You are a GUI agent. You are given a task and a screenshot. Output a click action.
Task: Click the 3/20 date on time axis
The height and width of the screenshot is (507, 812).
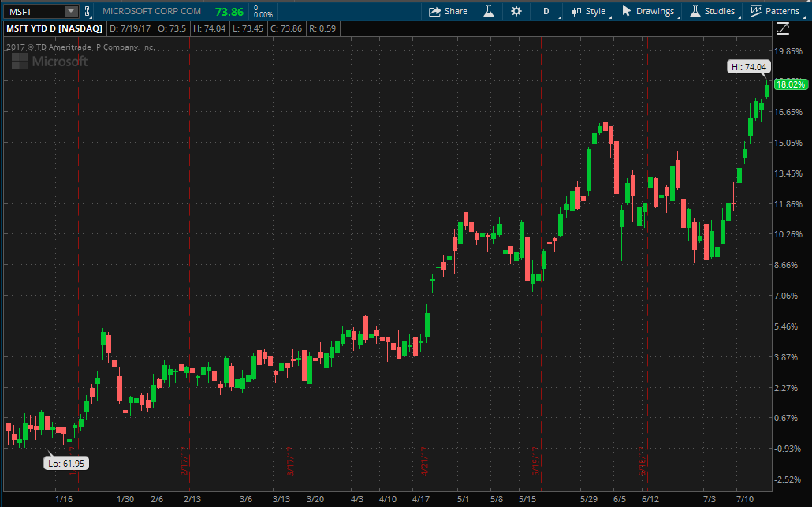pos(315,499)
